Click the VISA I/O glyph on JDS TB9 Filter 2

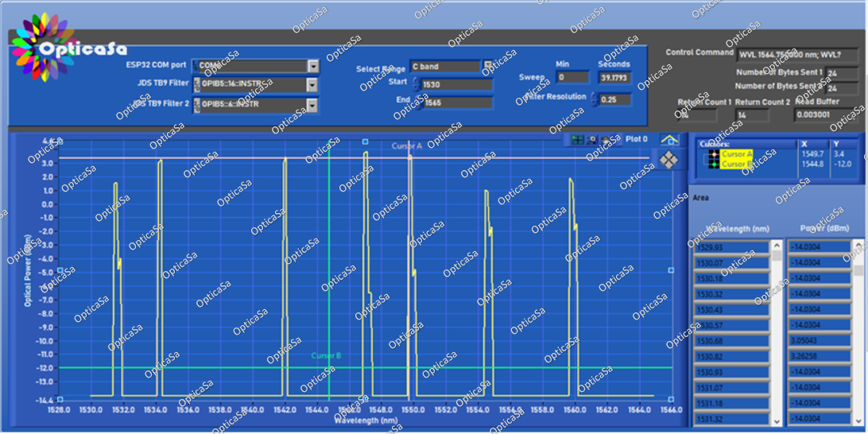[x=196, y=105]
